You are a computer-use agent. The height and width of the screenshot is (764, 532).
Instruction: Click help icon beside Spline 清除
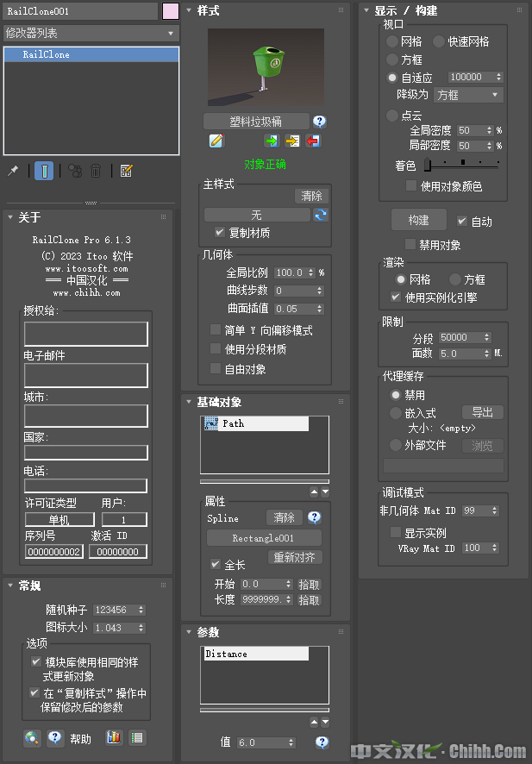314,517
